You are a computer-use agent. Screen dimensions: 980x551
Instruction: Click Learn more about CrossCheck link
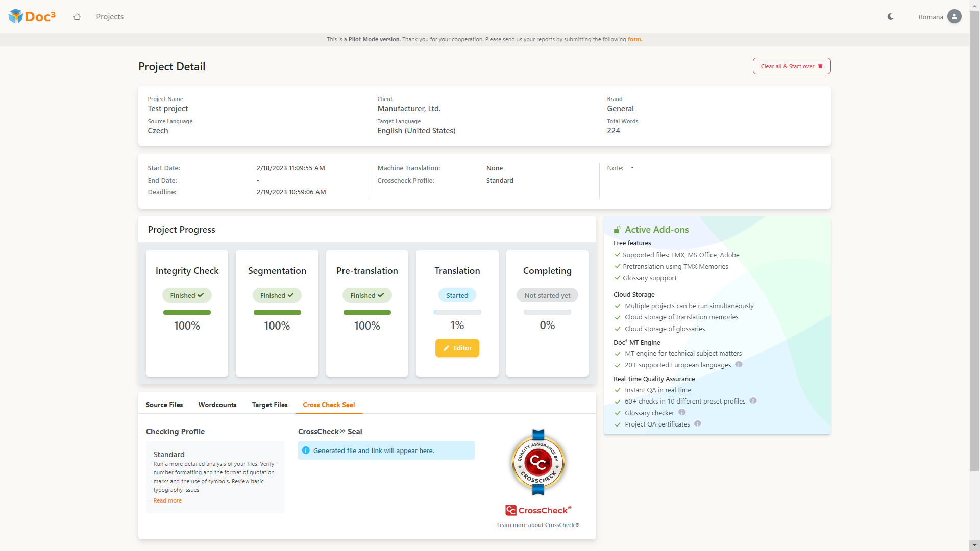[538, 525]
